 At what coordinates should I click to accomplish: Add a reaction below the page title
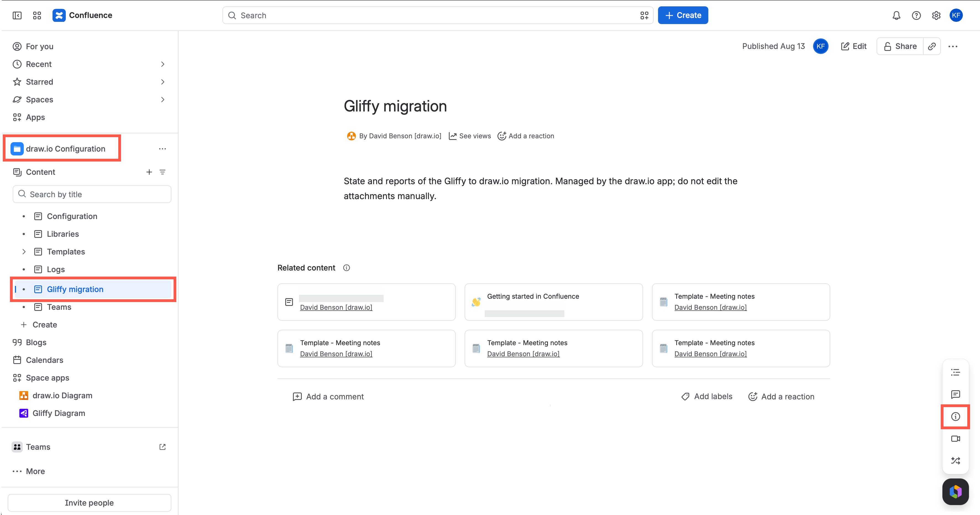(526, 136)
